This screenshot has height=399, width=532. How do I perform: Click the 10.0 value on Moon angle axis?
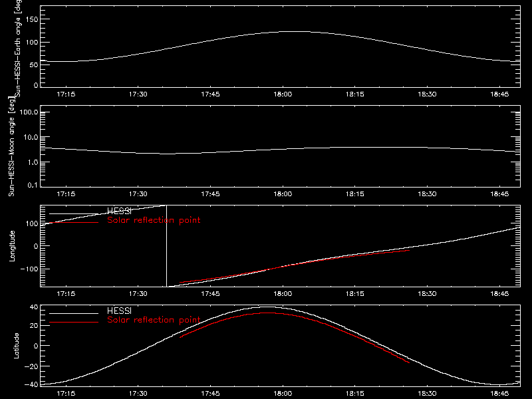coord(31,137)
